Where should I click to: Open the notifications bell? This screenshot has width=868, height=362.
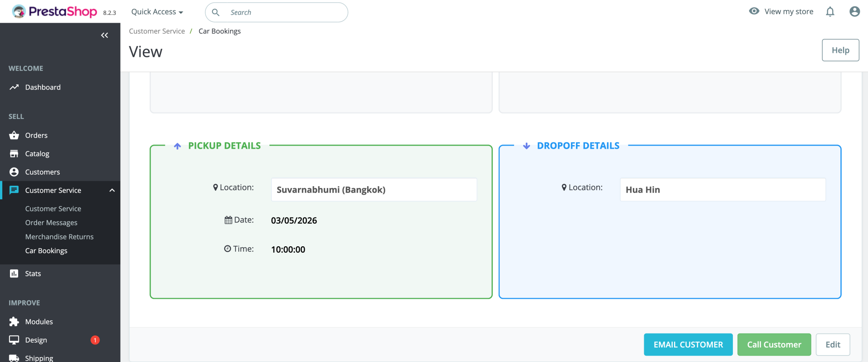pos(830,12)
